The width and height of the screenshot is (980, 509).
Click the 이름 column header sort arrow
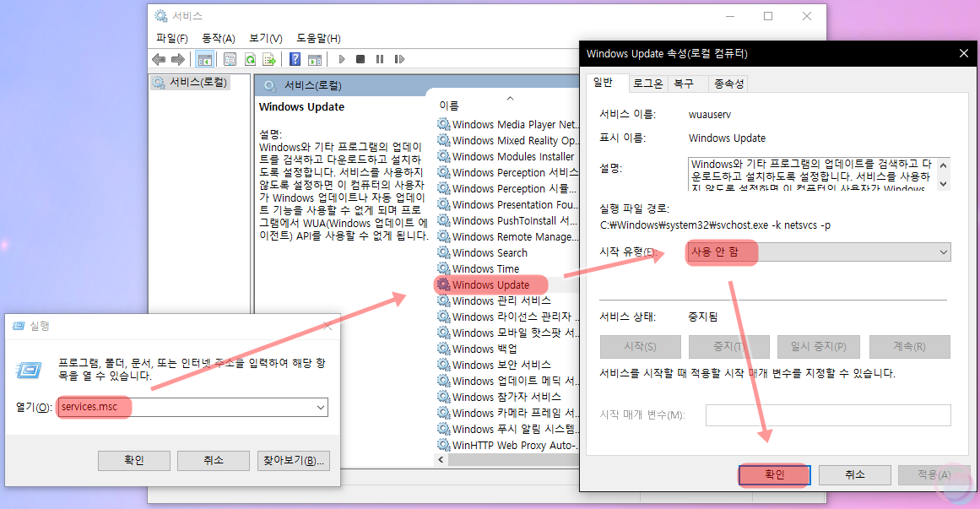coord(510,98)
